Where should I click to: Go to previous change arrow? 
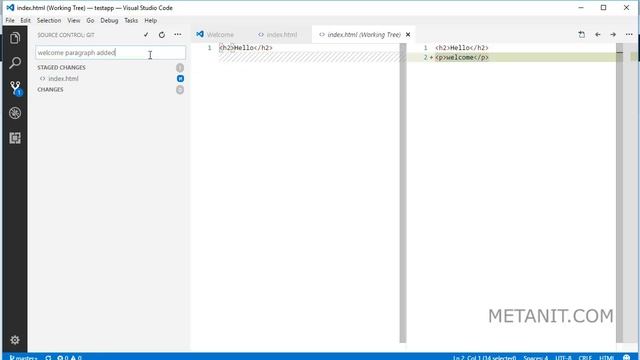point(598,35)
